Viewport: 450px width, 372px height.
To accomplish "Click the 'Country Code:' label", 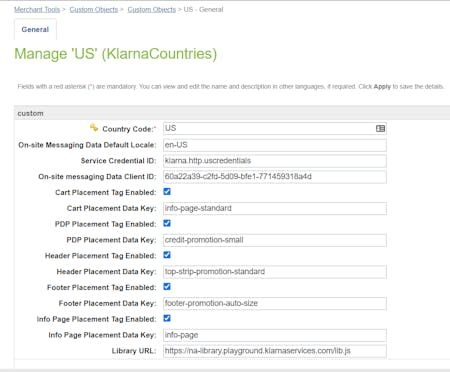I will (129, 129).
